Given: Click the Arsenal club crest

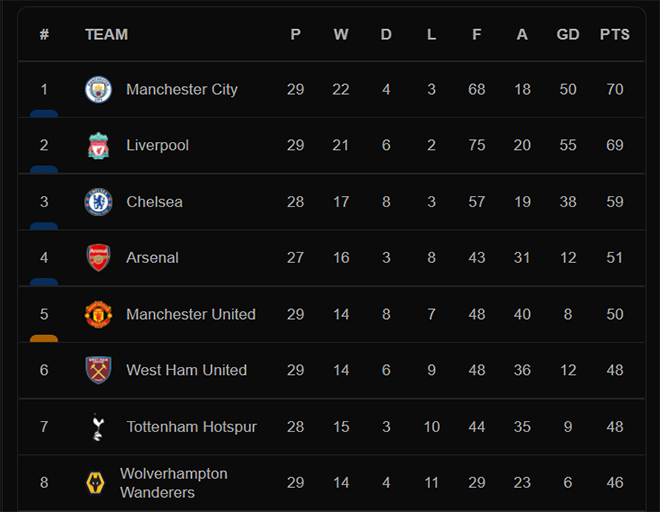Looking at the screenshot, I should pyautogui.click(x=98, y=258).
